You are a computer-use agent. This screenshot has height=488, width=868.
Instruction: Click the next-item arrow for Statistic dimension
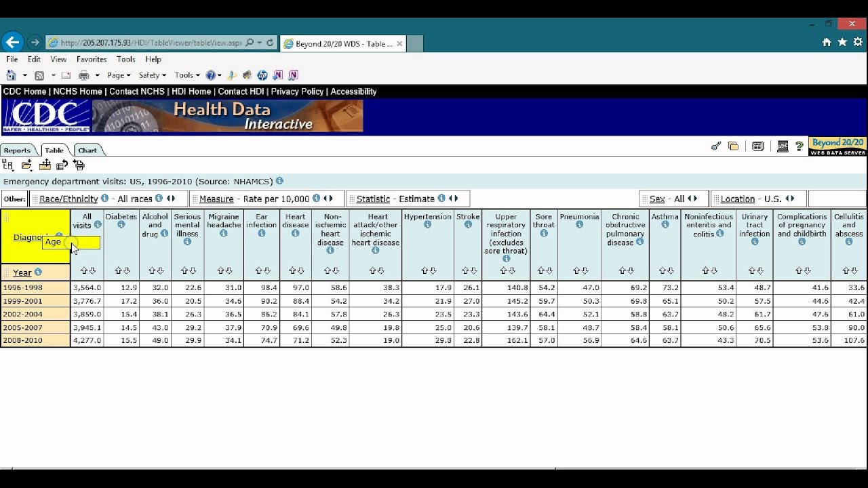pos(456,199)
